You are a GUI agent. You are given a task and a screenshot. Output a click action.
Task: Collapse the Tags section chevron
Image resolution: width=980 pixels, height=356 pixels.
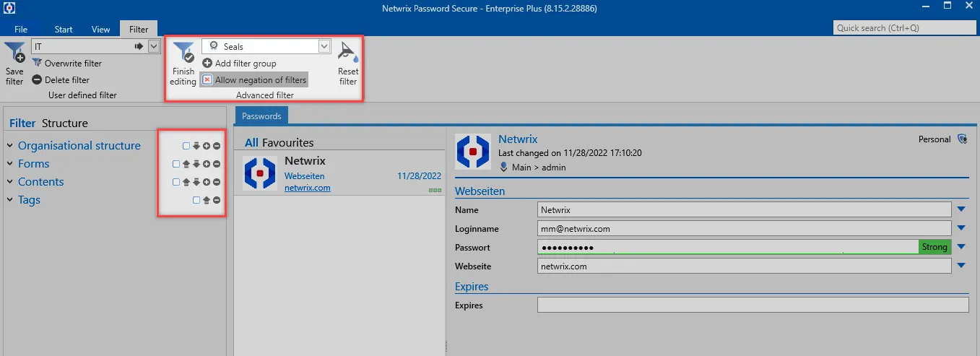10,200
